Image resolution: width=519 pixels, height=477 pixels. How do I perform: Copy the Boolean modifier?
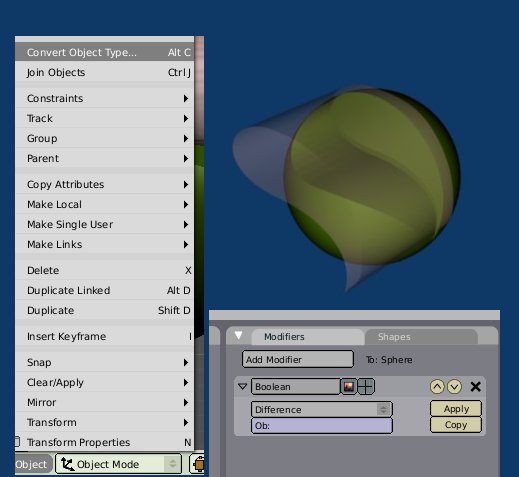click(456, 425)
